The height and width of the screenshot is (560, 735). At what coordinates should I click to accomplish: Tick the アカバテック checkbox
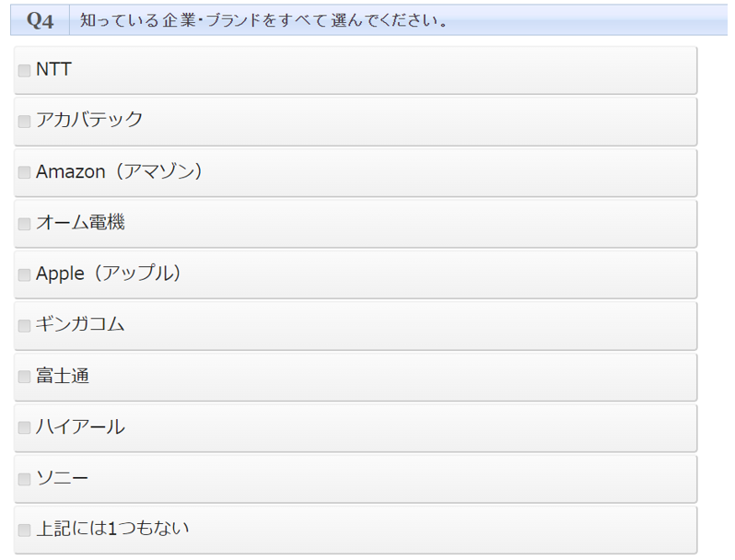coord(25,122)
